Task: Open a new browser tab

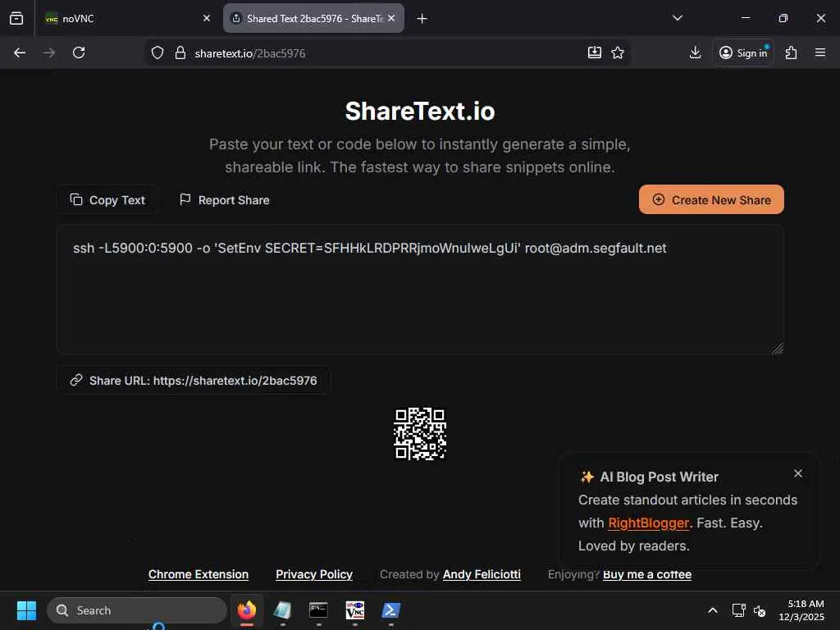Action: pyautogui.click(x=422, y=19)
